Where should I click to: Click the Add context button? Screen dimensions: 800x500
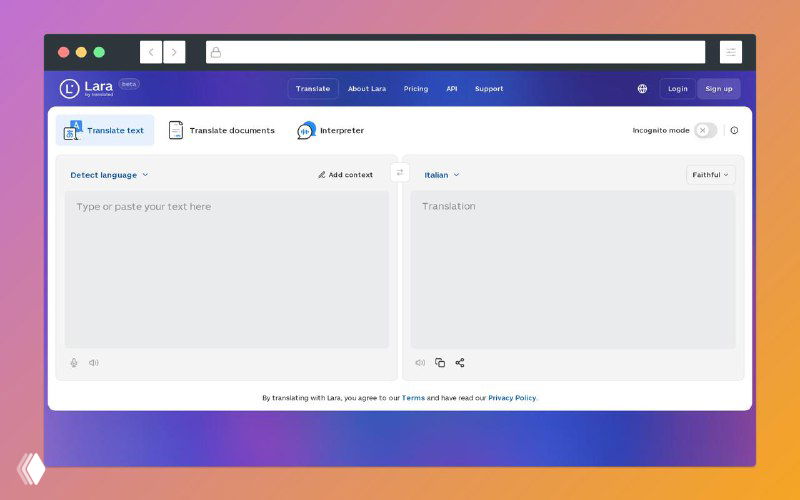point(345,175)
